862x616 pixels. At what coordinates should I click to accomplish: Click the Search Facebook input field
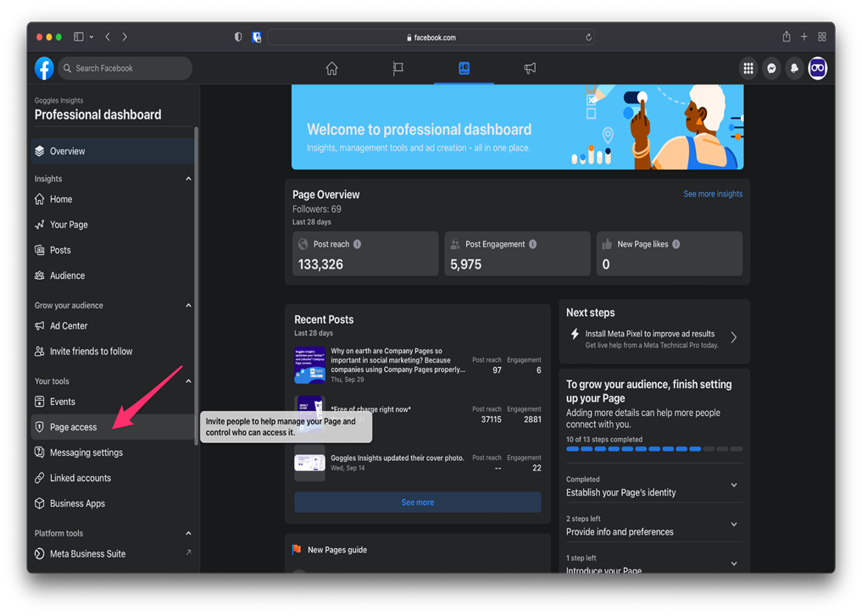coord(129,69)
